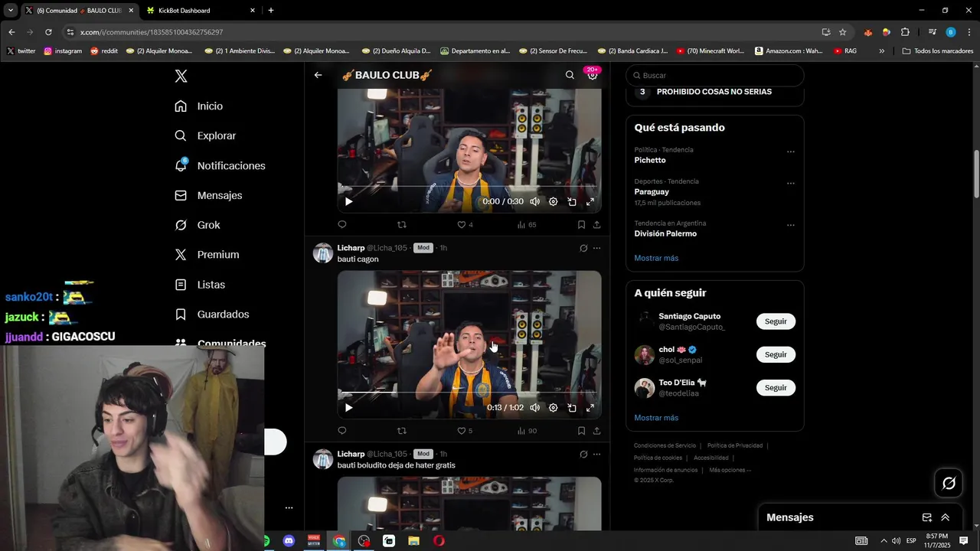Mute the 0:30 video

click(534, 202)
